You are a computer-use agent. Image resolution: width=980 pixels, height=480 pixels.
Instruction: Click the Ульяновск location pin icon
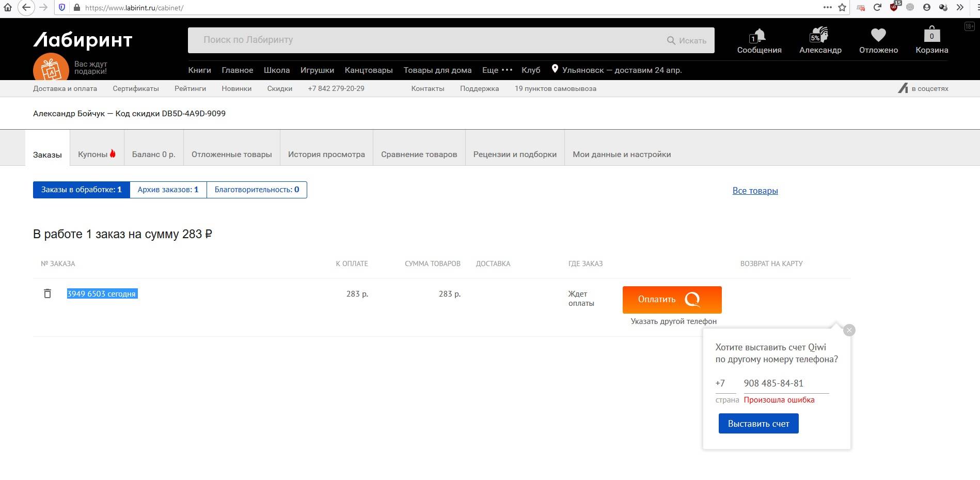[x=555, y=69]
